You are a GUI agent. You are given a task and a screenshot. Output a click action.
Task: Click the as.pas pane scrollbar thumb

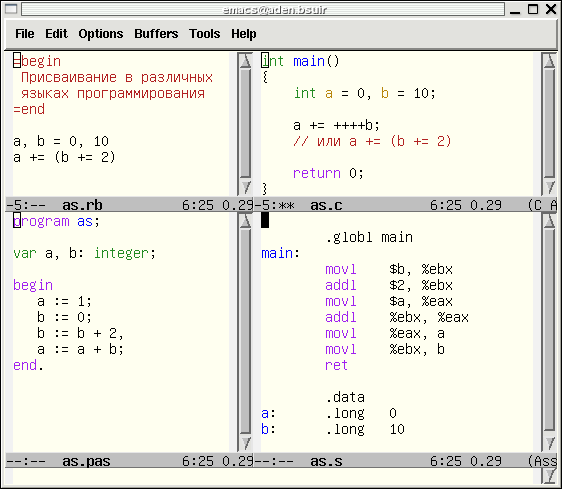[x=246, y=331]
